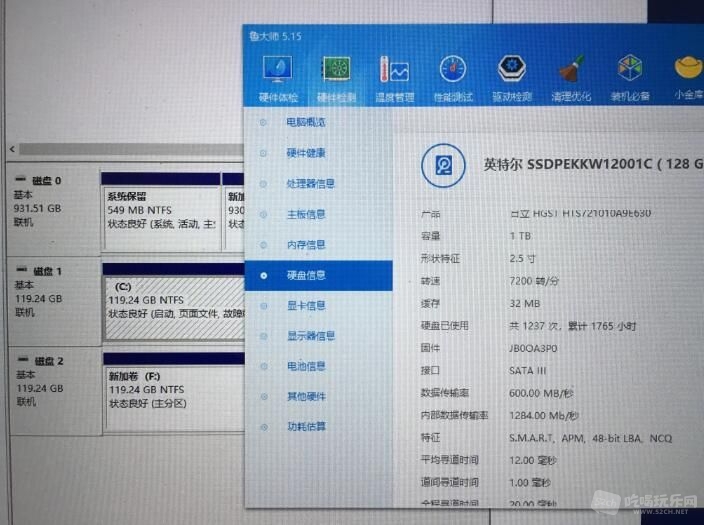Click the bullet icon beside 显卡信息
Image resolution: width=704 pixels, height=525 pixels.
point(264,306)
